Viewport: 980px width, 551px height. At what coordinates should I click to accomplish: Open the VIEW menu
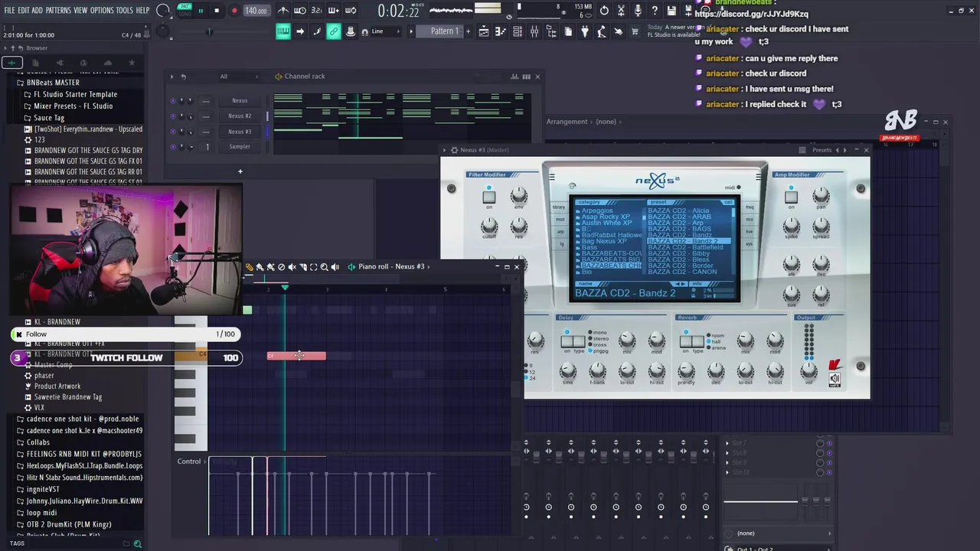click(x=80, y=11)
